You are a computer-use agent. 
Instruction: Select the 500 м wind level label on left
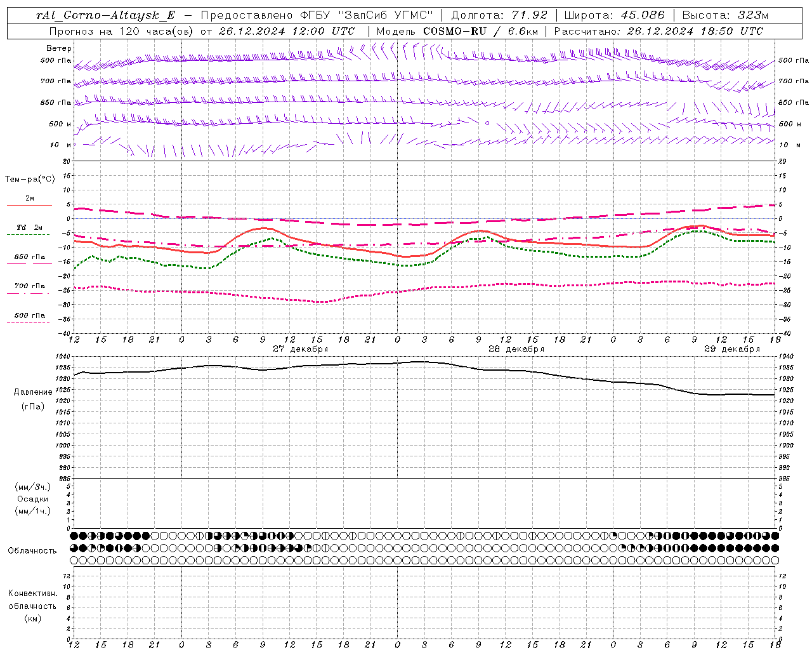60,124
